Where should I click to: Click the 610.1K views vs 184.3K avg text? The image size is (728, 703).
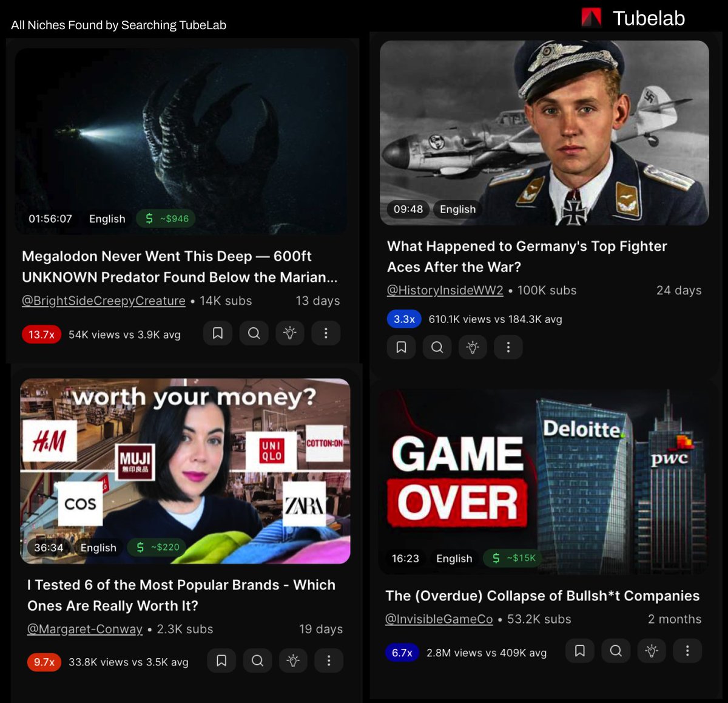point(495,319)
